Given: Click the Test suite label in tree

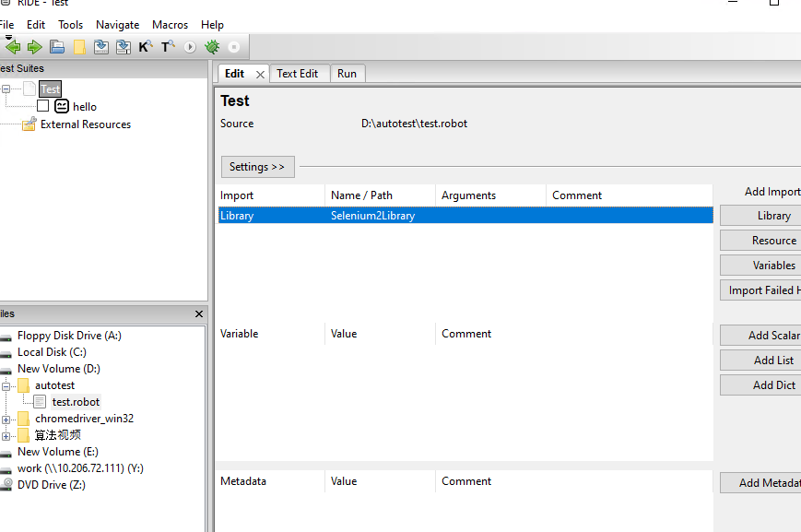Looking at the screenshot, I should (50, 89).
